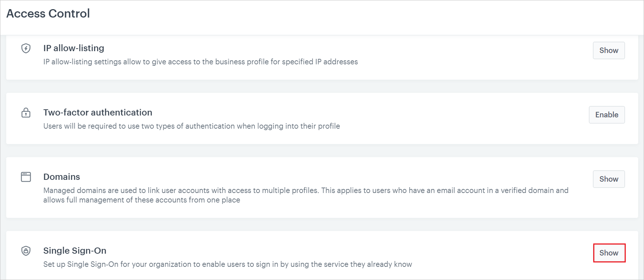Select the Single Sign-On heading
The image size is (644, 280).
point(75,251)
